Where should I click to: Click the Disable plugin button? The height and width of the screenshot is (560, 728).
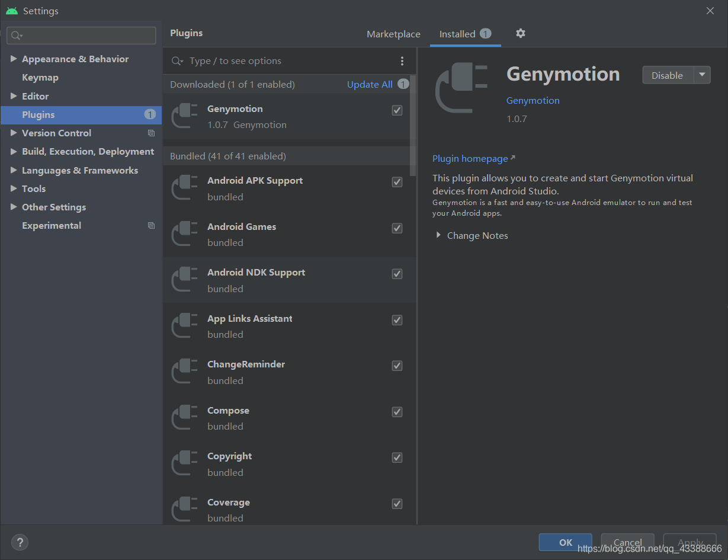(668, 75)
